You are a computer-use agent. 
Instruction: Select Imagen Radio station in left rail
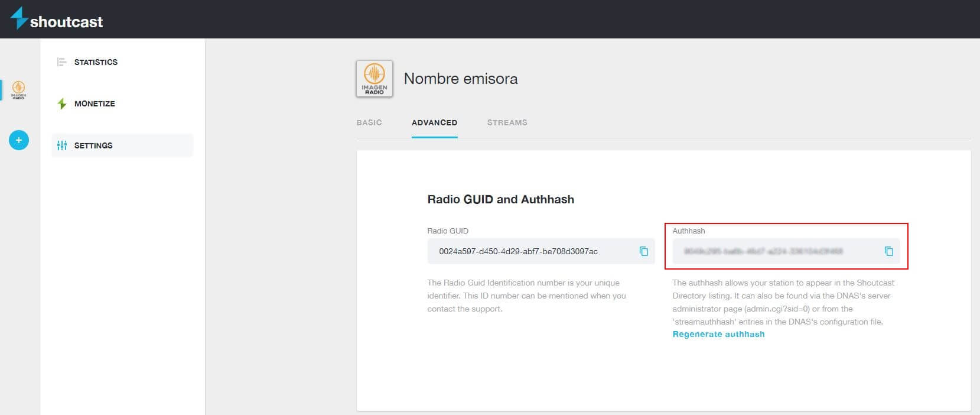[19, 90]
